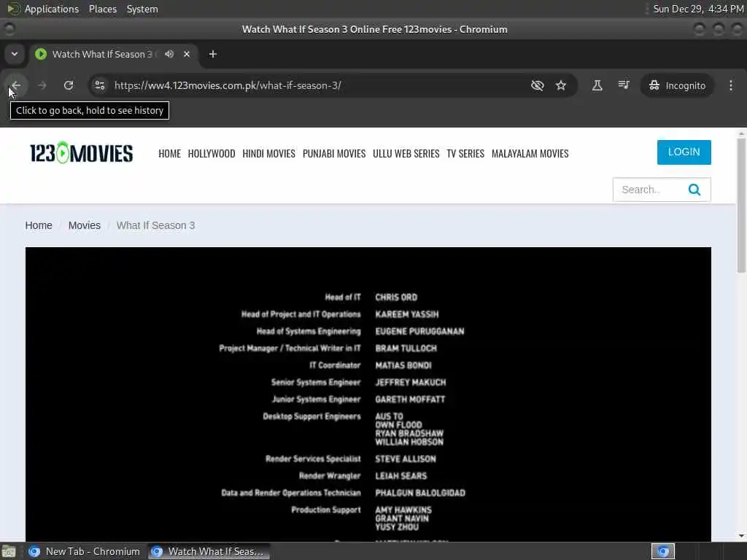
Task: Reload the page with the refresh icon
Action: coord(69,86)
